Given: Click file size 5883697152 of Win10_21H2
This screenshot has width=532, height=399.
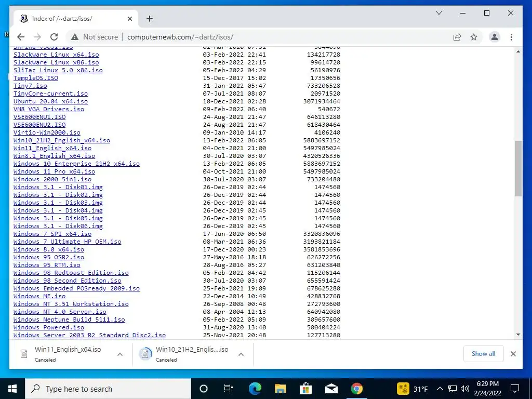Looking at the screenshot, I should [x=322, y=140].
